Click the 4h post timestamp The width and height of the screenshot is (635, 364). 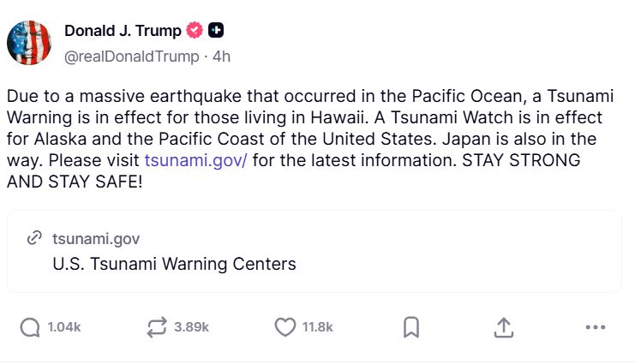click(221, 56)
